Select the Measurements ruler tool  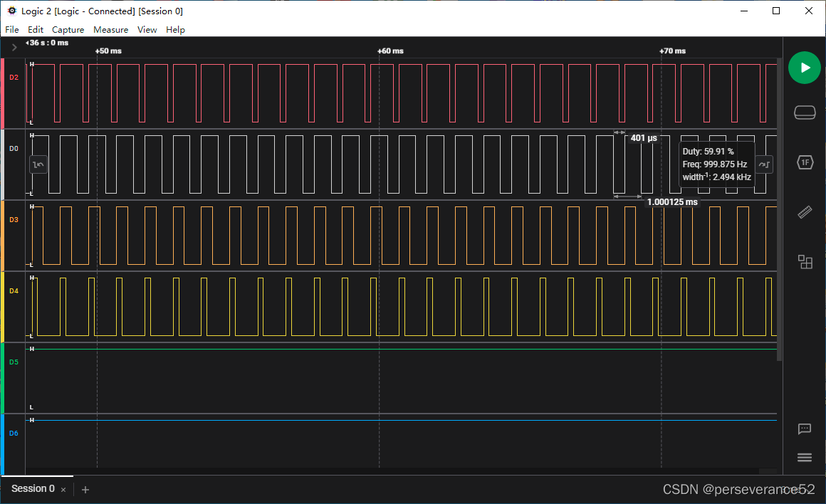click(x=804, y=212)
